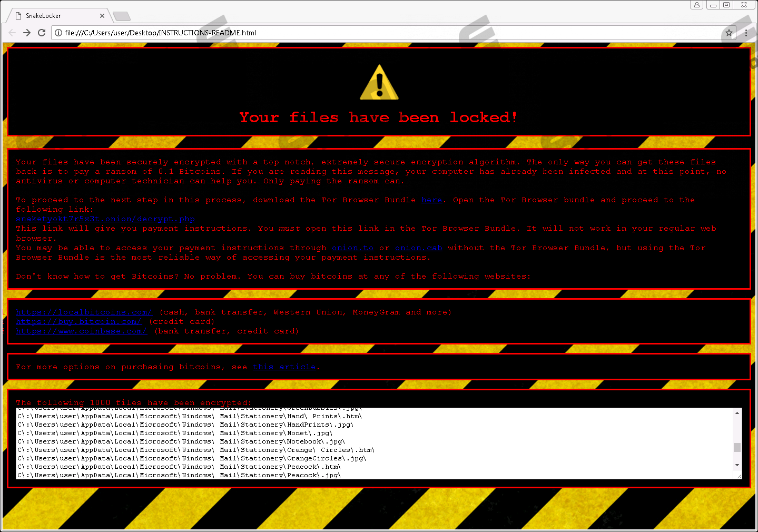Click the address bar URL field
The height and width of the screenshot is (532, 758).
click(x=369, y=33)
